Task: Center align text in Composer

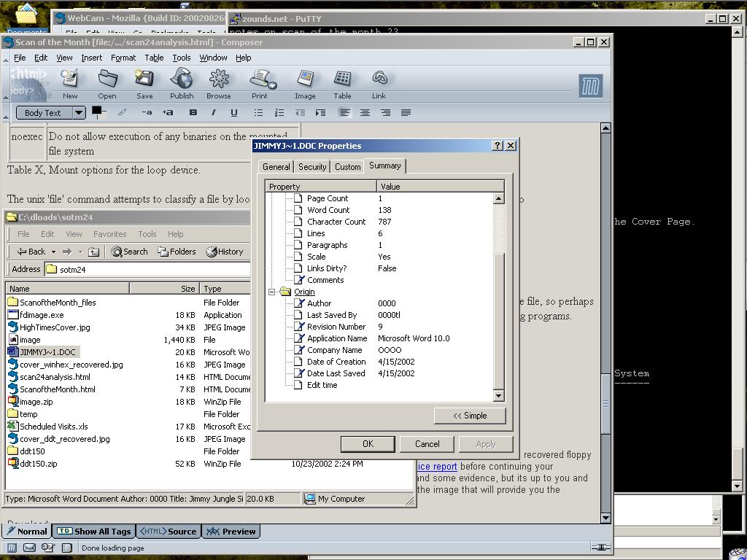Action: [365, 113]
